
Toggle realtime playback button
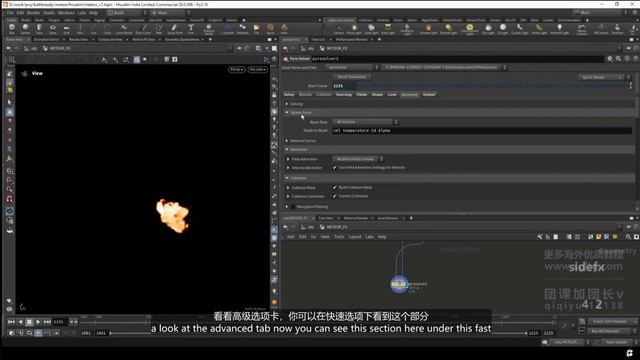pos(38,333)
